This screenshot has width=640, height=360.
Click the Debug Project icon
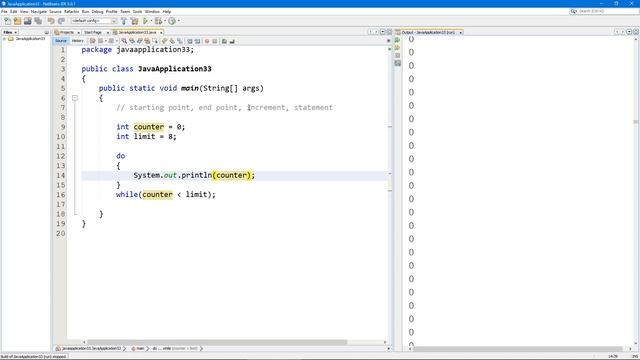click(158, 21)
